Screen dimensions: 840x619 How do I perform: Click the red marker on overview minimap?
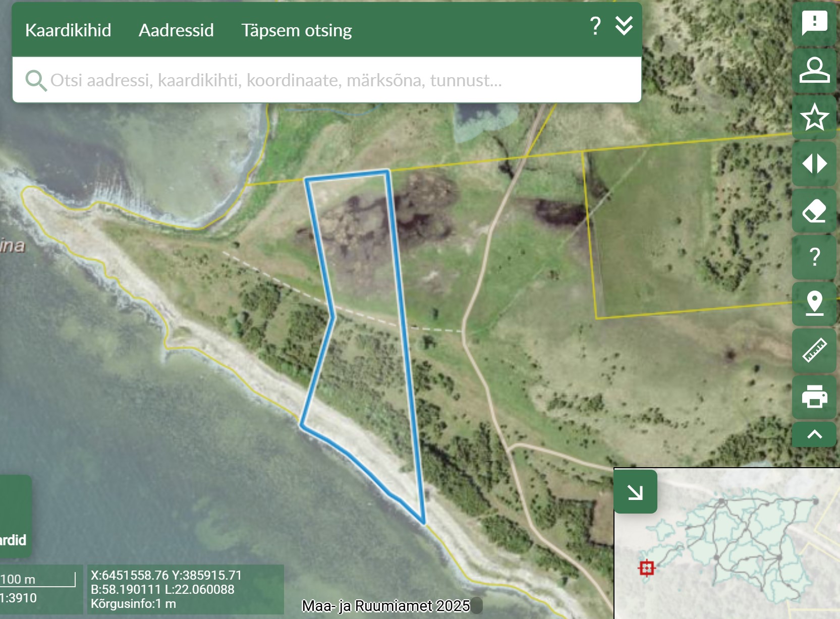(x=647, y=568)
